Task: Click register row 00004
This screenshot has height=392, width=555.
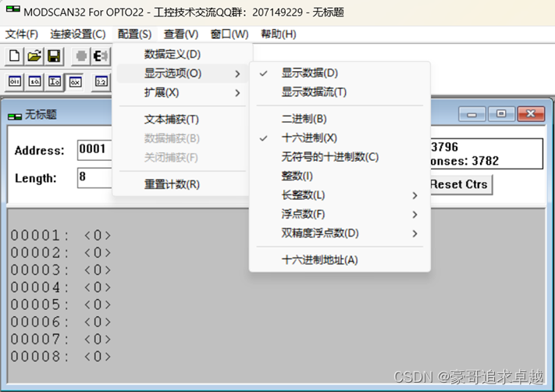Action: (x=61, y=287)
